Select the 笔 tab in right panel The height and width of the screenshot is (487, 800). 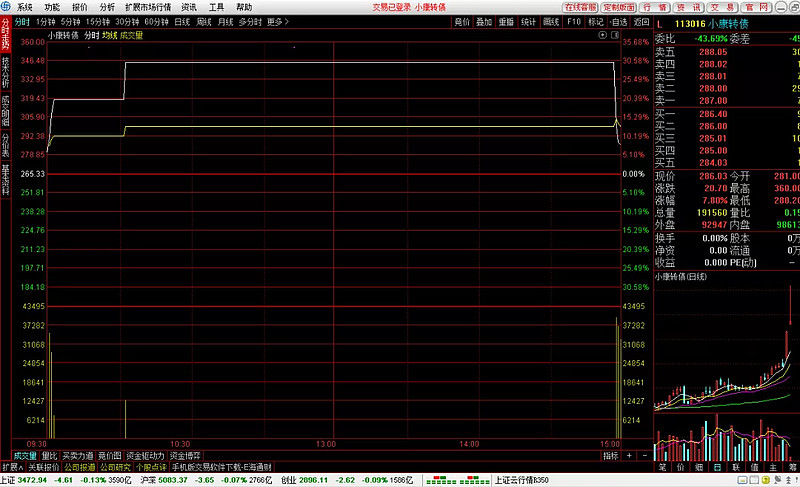pyautogui.click(x=662, y=467)
